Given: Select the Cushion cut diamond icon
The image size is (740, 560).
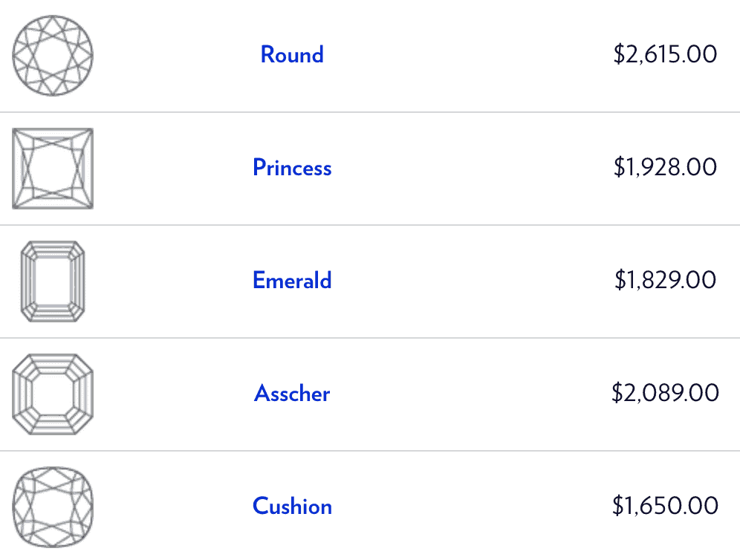Looking at the screenshot, I should 53,507.
